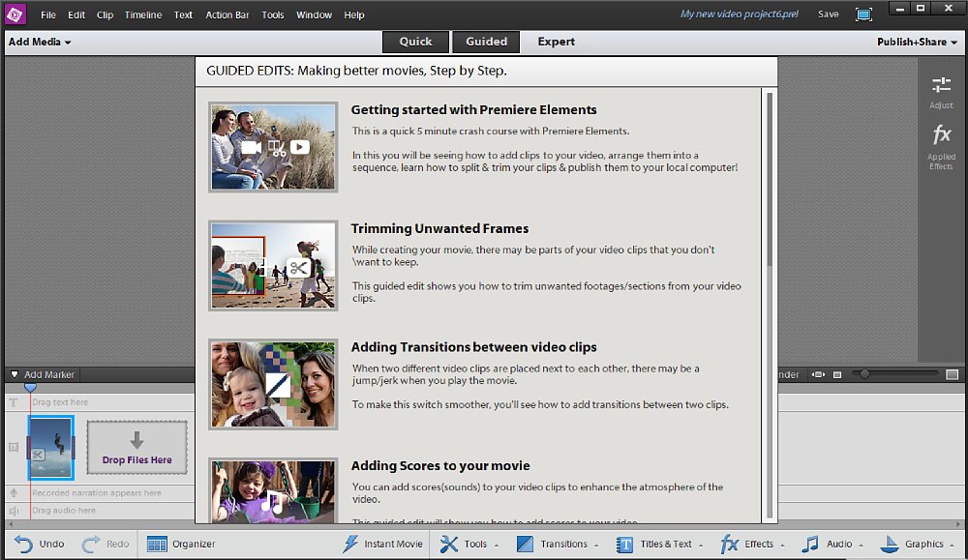Open the Help menu
Viewport: 968px width, 560px height.
pos(353,15)
